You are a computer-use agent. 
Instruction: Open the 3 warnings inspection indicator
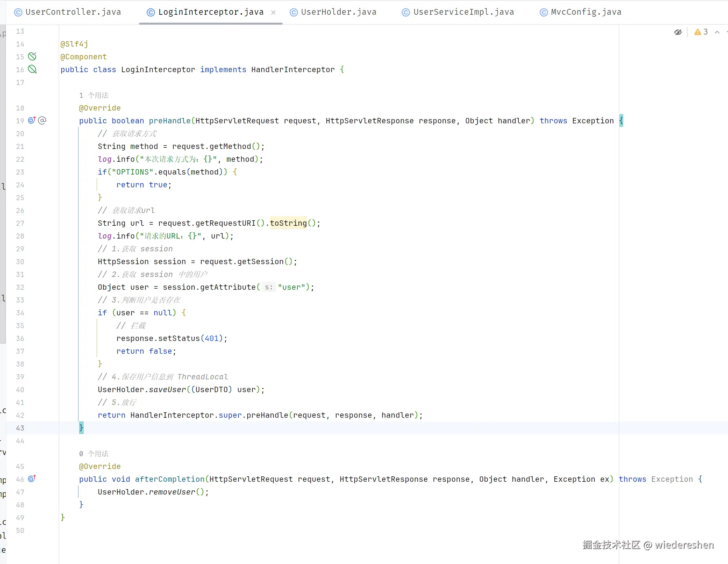pos(701,32)
